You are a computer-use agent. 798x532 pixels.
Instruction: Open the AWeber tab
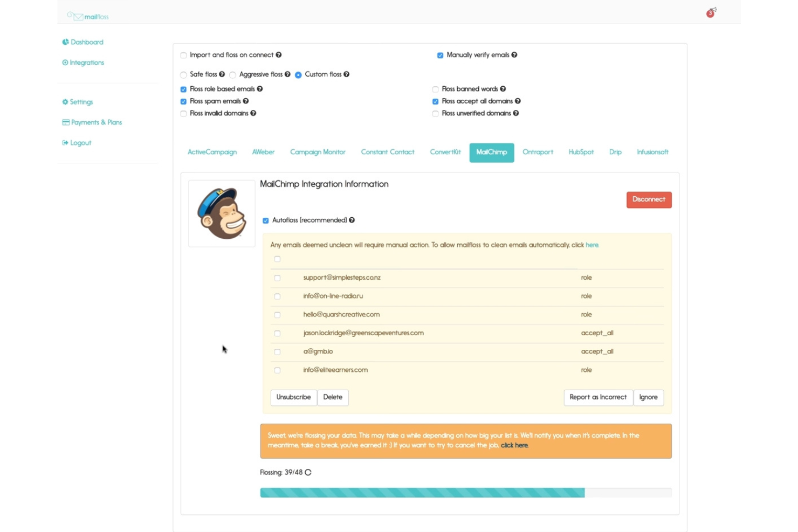(263, 153)
